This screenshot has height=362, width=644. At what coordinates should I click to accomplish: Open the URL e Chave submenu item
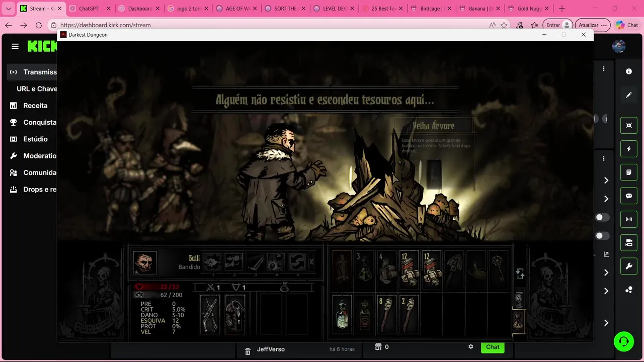(x=37, y=88)
